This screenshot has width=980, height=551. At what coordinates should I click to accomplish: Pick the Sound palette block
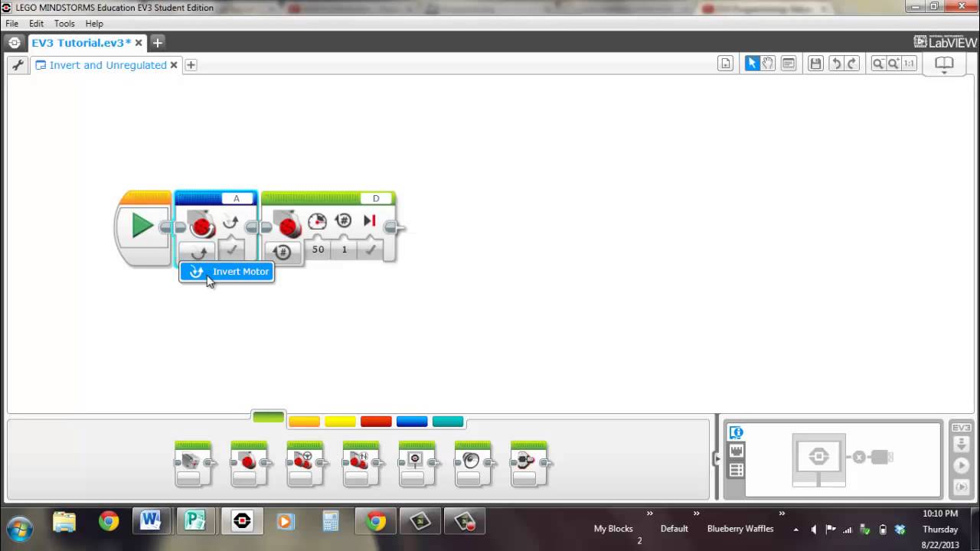click(x=472, y=464)
